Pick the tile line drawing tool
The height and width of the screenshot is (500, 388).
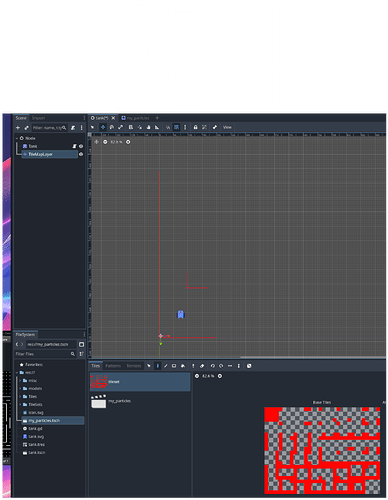point(166,366)
